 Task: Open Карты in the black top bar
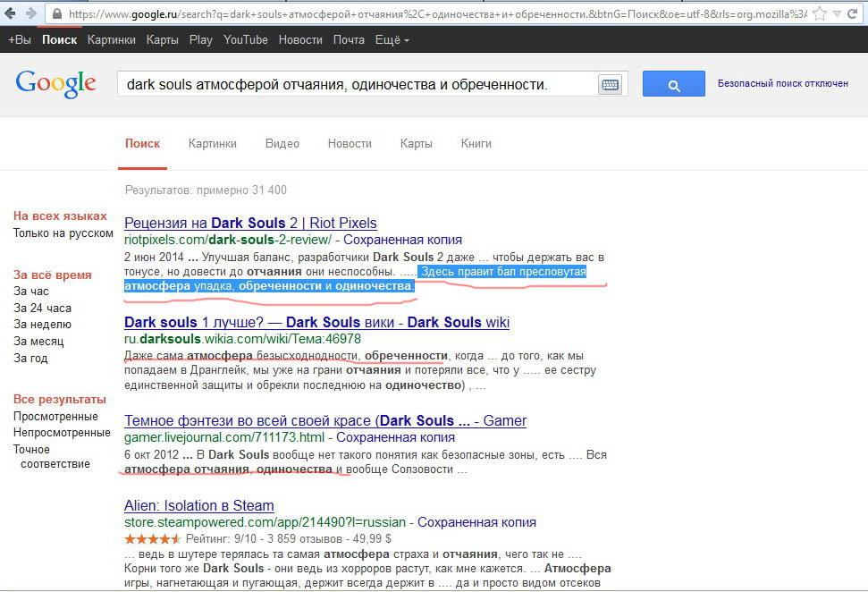pos(162,40)
